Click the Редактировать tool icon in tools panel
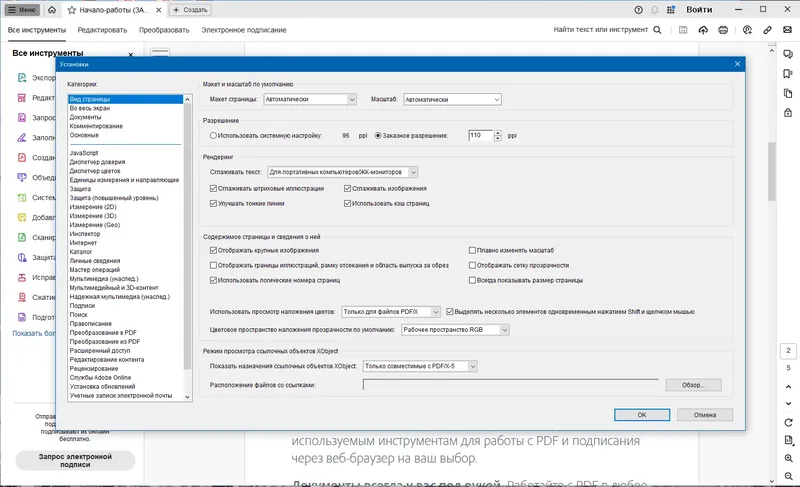 coord(22,97)
